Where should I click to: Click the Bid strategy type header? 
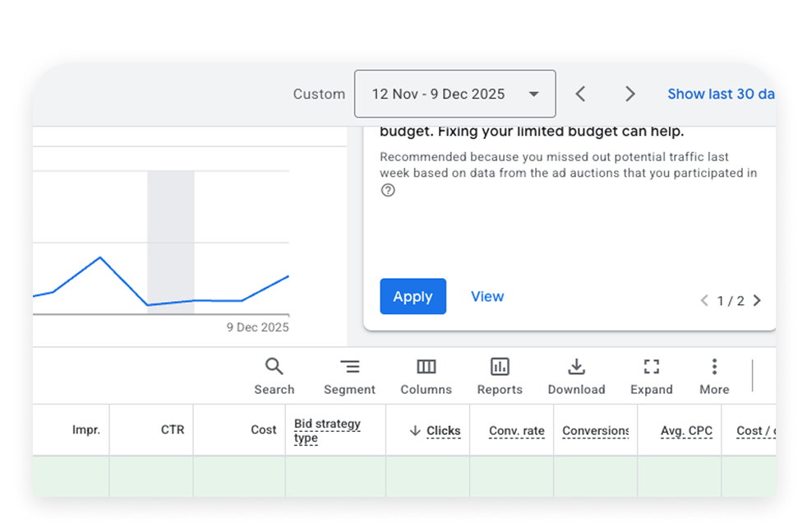(x=327, y=431)
